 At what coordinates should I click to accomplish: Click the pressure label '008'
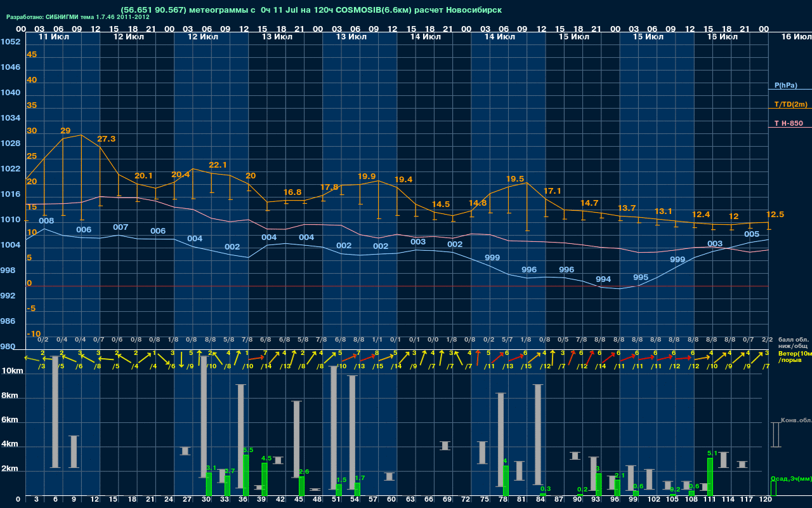pos(46,221)
